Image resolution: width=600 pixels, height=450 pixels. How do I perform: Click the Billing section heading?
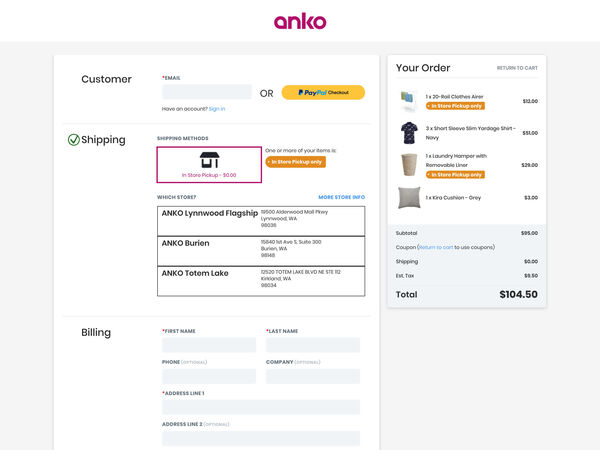pyautogui.click(x=96, y=332)
